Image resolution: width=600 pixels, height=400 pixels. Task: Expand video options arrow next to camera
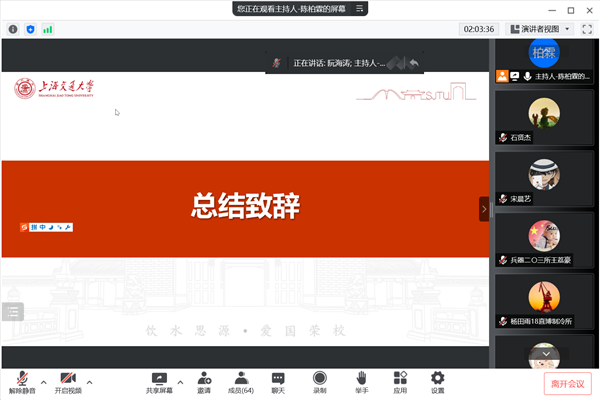click(89, 382)
